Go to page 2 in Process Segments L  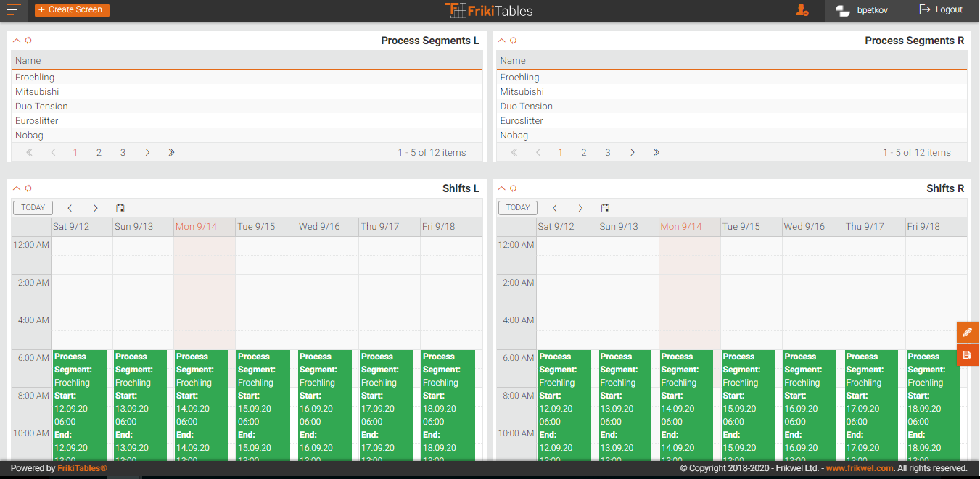coord(99,153)
